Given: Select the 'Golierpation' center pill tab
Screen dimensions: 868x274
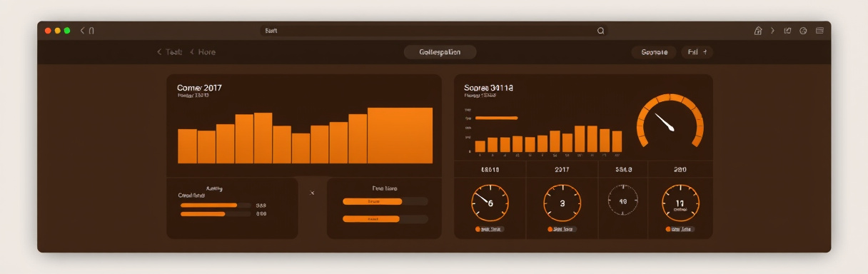Looking at the screenshot, I should pos(440,52).
